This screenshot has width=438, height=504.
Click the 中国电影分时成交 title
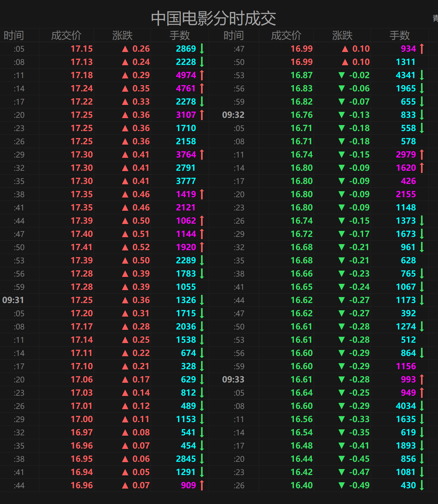pos(214,18)
